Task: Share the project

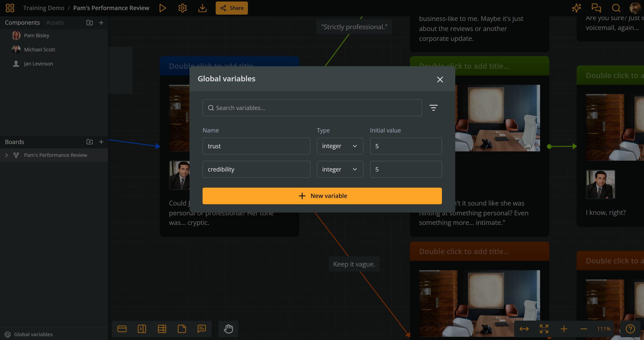Action: click(x=231, y=8)
